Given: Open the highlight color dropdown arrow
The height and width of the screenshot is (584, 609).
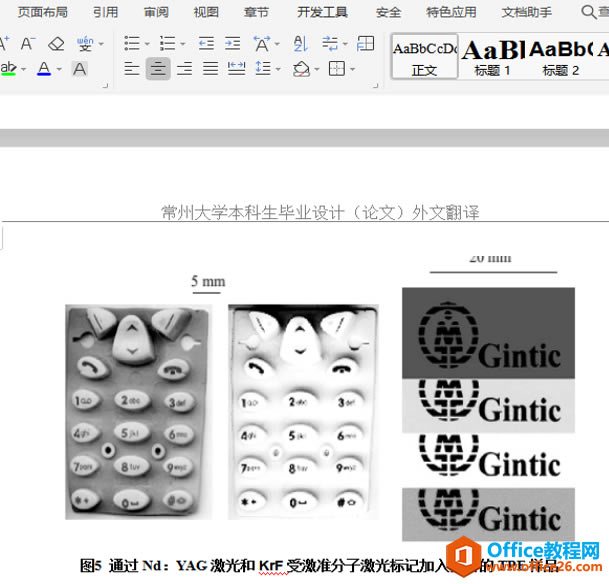Looking at the screenshot, I should pos(24,70).
